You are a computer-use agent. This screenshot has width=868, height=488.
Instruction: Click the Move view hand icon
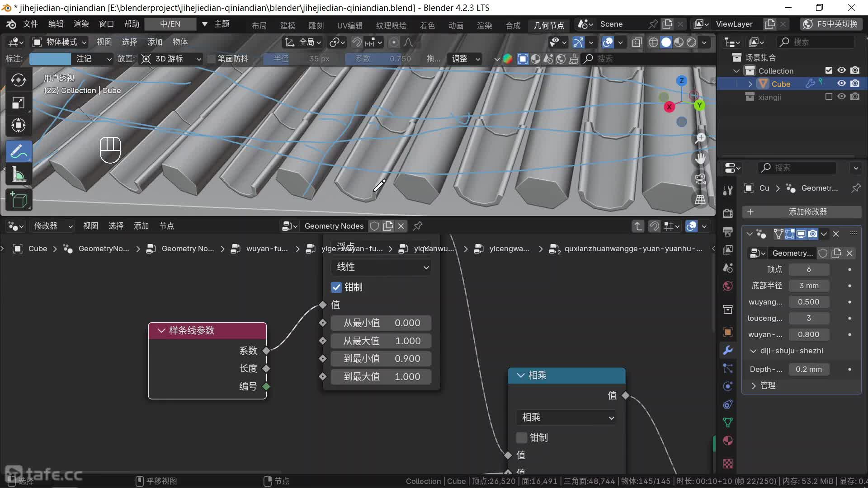pyautogui.click(x=700, y=159)
